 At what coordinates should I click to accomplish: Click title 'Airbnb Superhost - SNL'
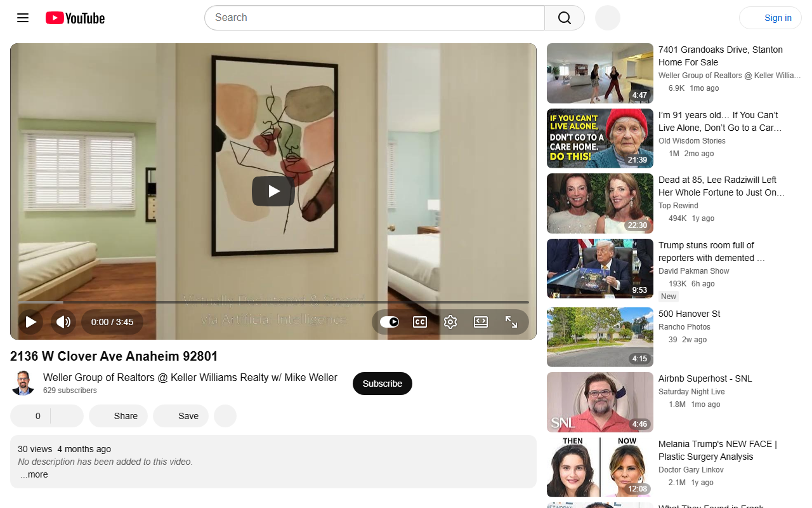click(x=705, y=378)
